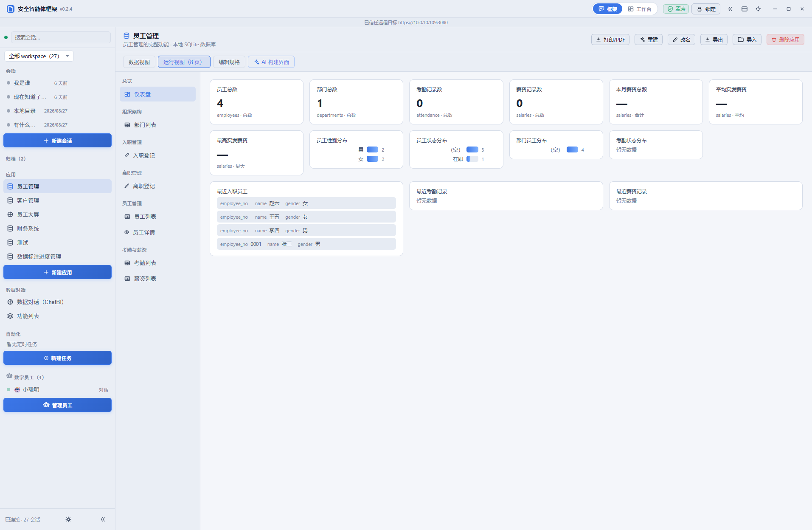Open 数据对话 (ChatBI) item
The width and height of the screenshot is (812, 530).
click(57, 302)
